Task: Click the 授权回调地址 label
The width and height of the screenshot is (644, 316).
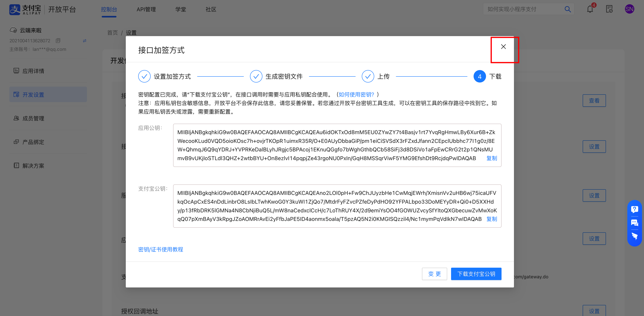Action: click(140, 311)
